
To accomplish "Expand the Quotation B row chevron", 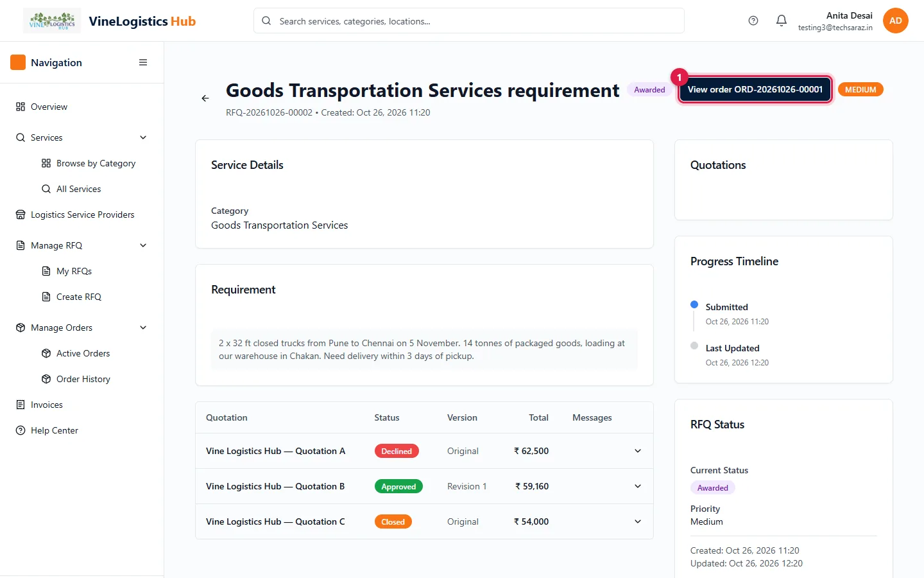I will coord(638,486).
